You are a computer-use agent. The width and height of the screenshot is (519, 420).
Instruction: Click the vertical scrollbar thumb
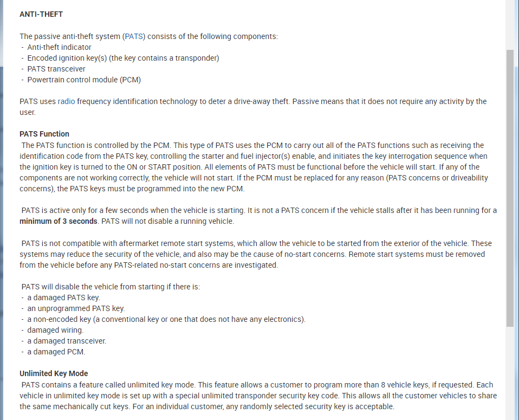pyautogui.click(x=510, y=187)
